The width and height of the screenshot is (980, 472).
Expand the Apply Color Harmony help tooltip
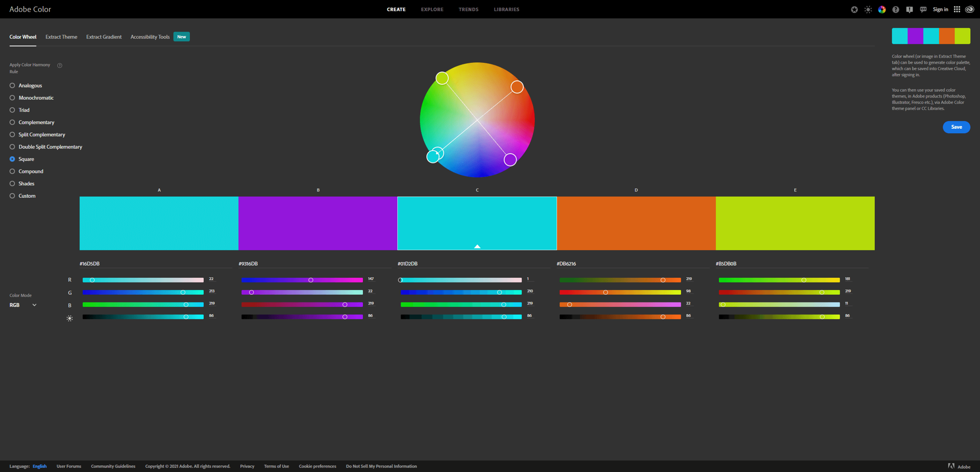60,65
